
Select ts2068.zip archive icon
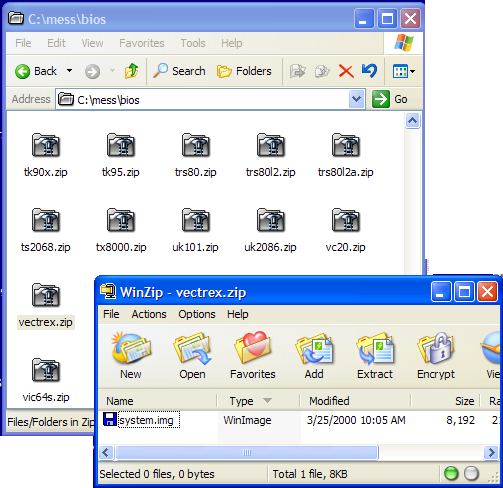coord(46,220)
